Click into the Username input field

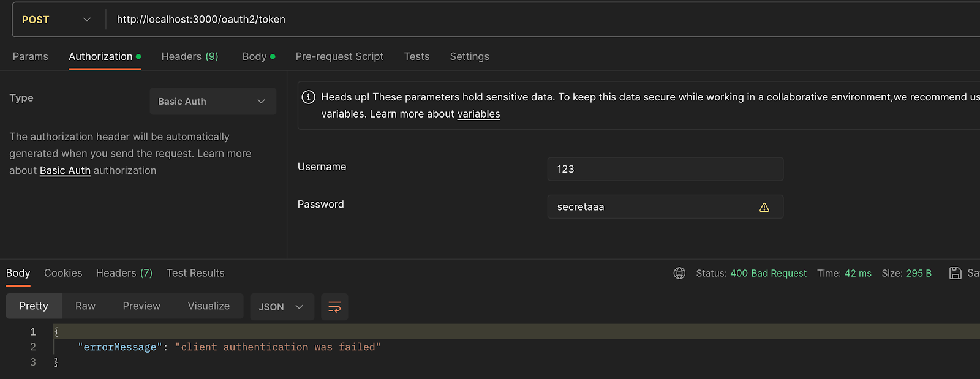[x=665, y=169]
